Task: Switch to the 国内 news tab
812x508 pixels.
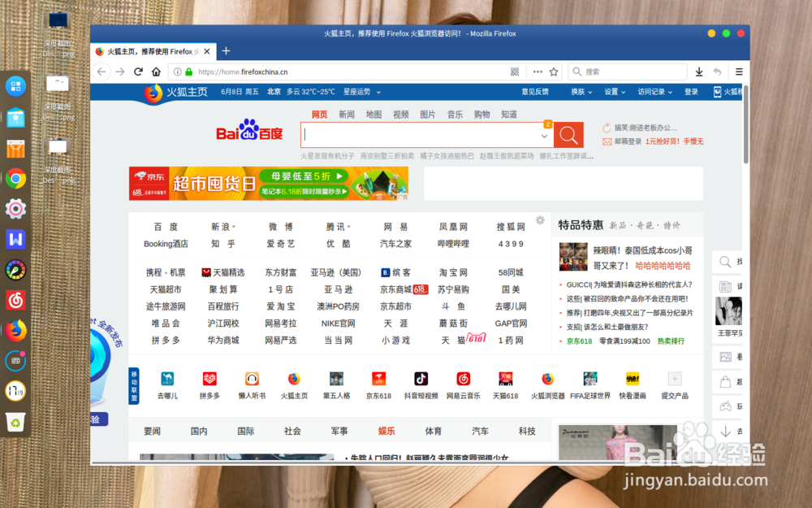Action: (x=199, y=431)
